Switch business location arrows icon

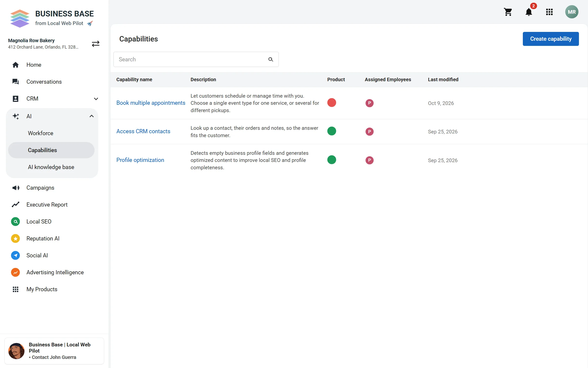[96, 44]
